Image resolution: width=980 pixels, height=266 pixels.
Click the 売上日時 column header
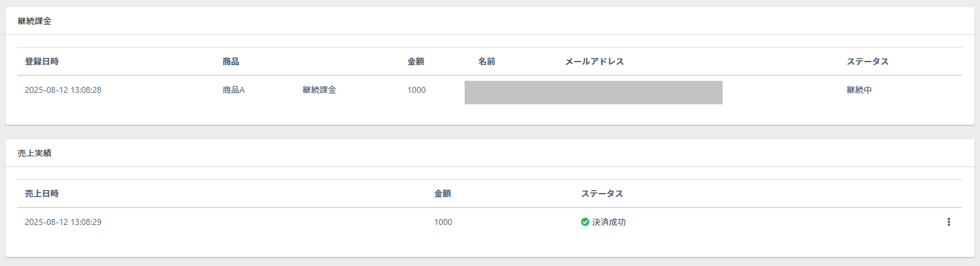pos(42,194)
